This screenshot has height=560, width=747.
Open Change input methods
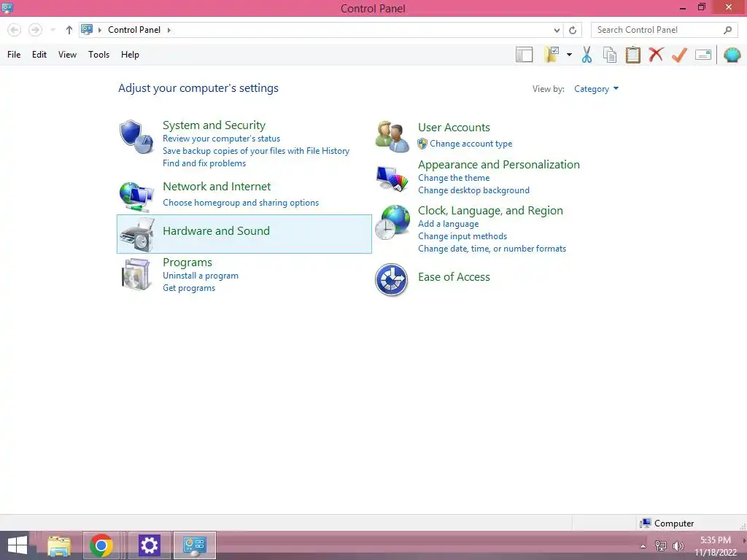(x=462, y=236)
